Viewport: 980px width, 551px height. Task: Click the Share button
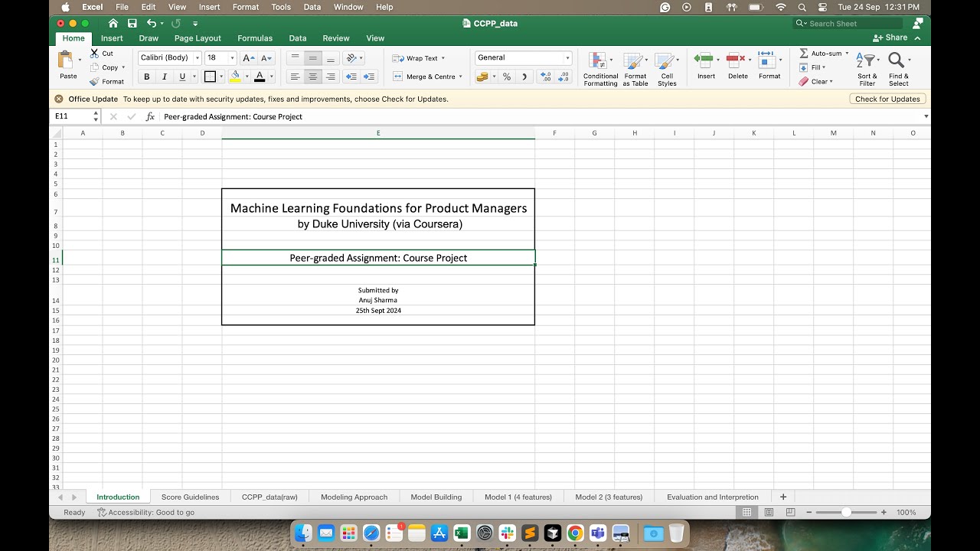point(890,37)
